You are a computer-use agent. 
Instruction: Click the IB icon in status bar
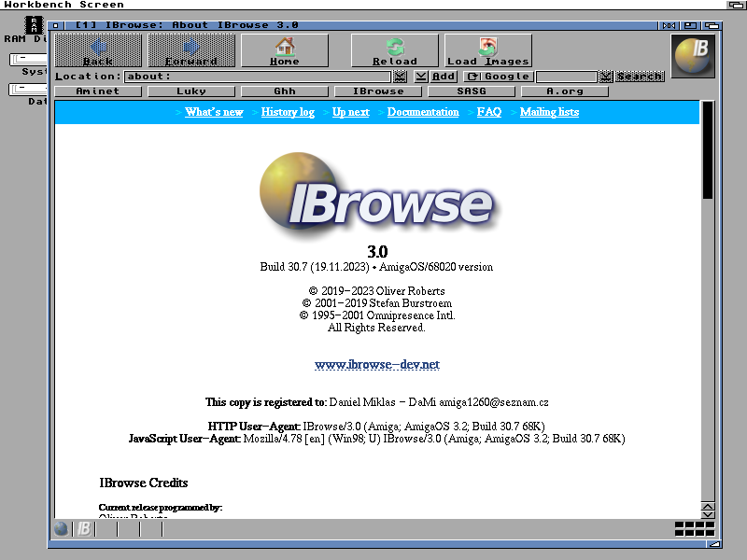coord(84,529)
